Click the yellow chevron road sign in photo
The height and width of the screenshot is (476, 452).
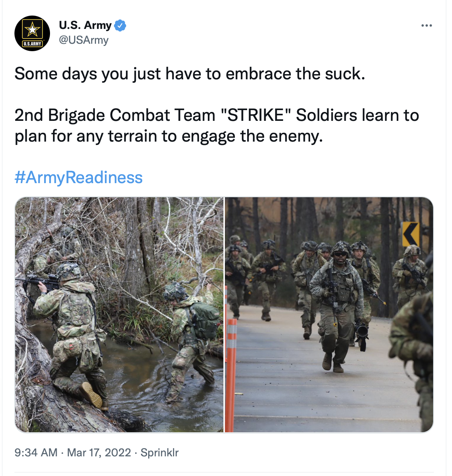click(x=411, y=234)
